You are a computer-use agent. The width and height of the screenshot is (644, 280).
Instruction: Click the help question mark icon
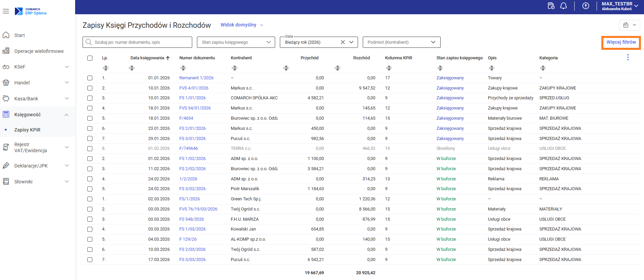point(586,6)
